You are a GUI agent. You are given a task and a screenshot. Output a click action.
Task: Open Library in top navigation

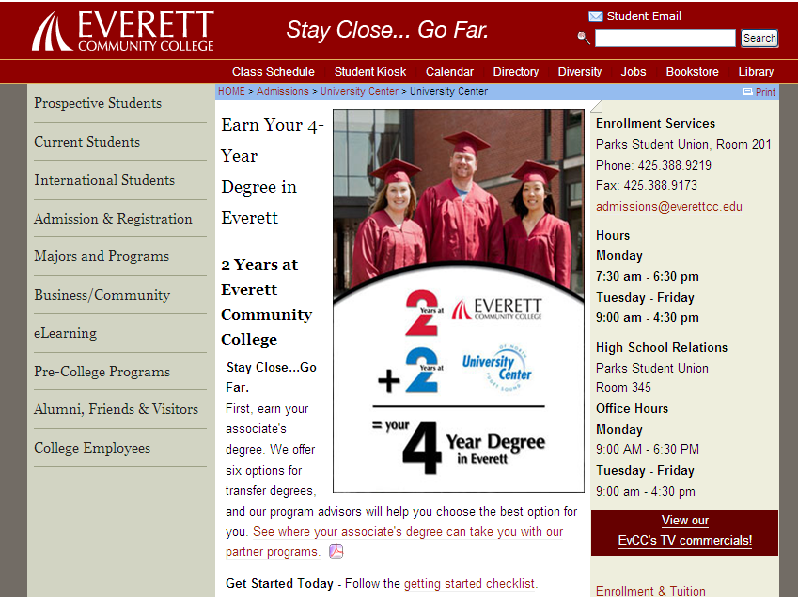pyautogui.click(x=756, y=72)
